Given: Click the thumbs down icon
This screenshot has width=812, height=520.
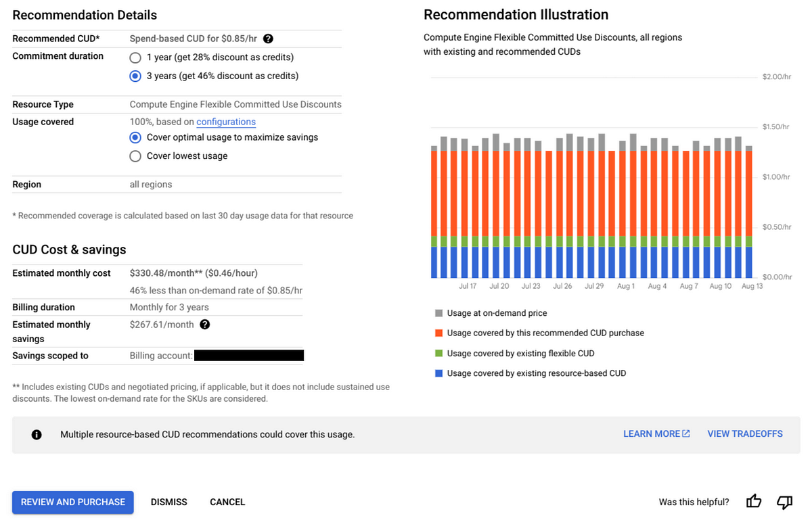Looking at the screenshot, I should (784, 502).
